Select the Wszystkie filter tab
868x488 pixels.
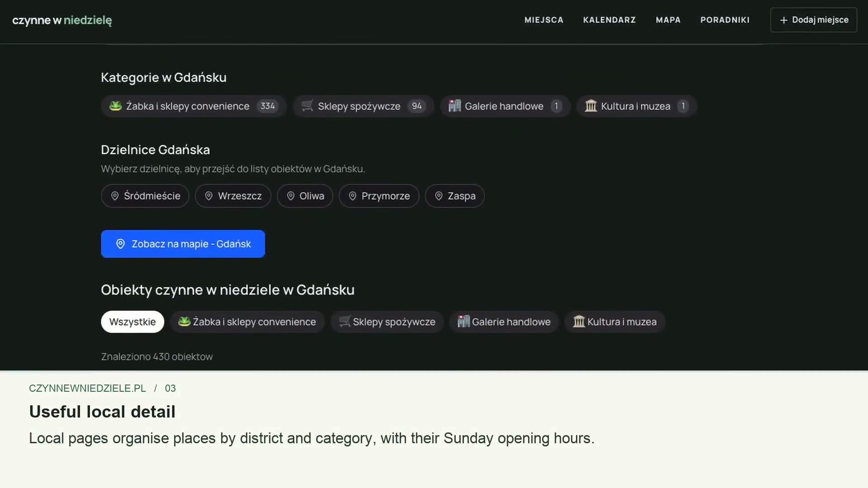pyautogui.click(x=132, y=322)
